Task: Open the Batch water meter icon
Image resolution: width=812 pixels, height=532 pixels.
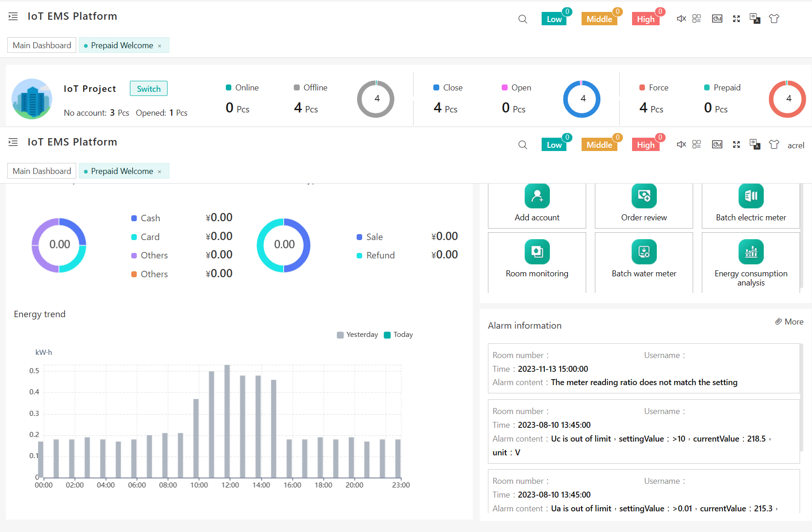Action: click(644, 252)
